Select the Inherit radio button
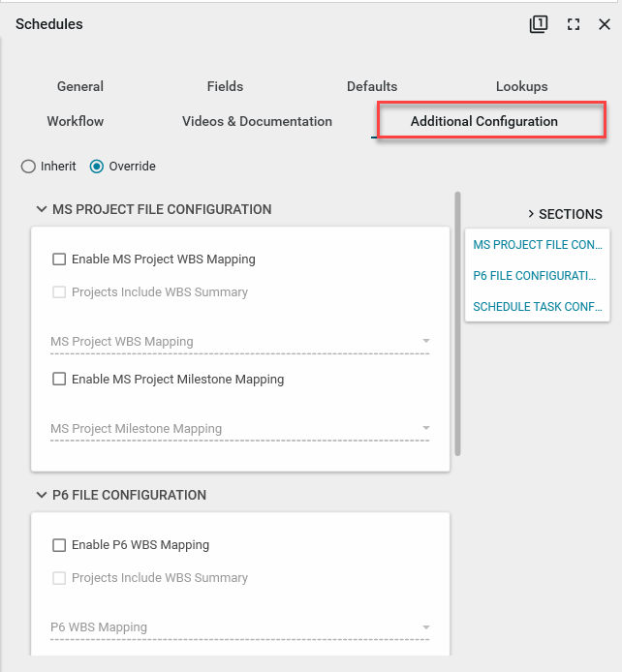Screen dimensions: 622x672 click(x=28, y=167)
